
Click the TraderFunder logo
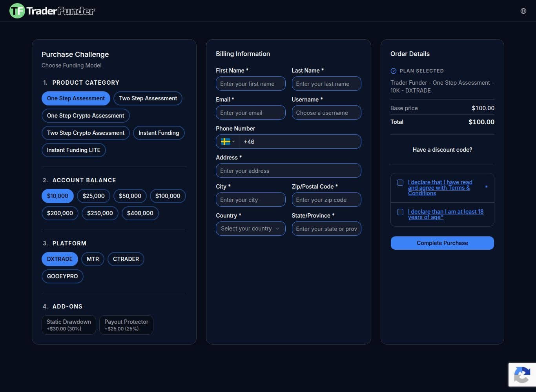pyautogui.click(x=52, y=11)
